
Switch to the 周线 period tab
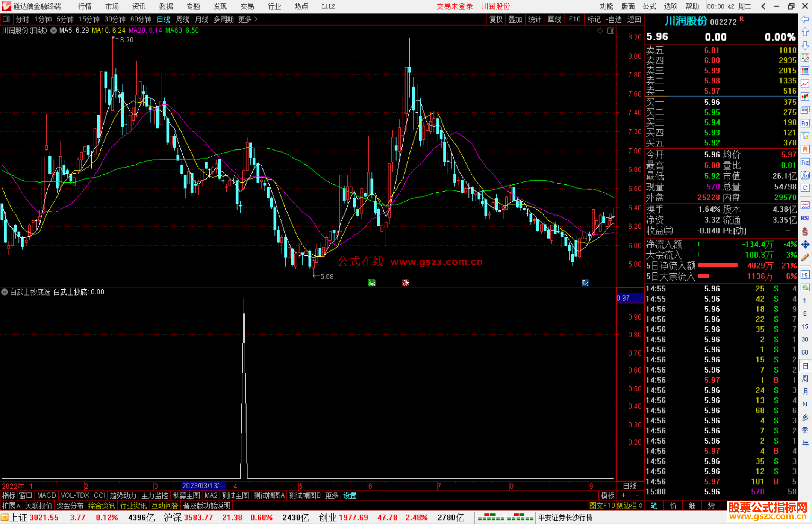coord(183,19)
